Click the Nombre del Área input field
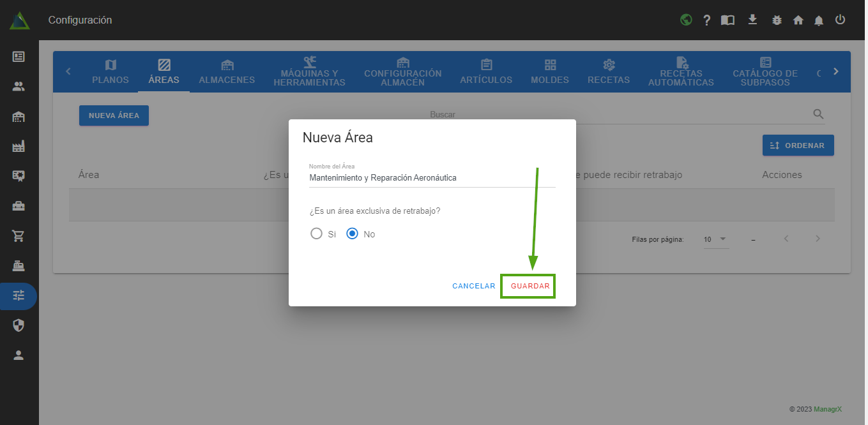This screenshot has width=868, height=425. point(432,178)
